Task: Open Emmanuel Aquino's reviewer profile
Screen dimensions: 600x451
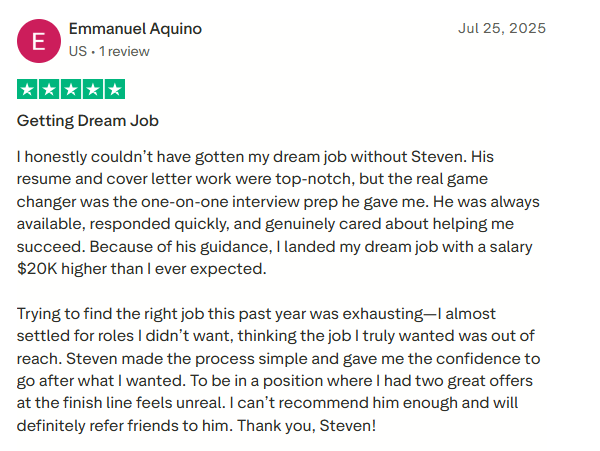Action: coord(136,29)
